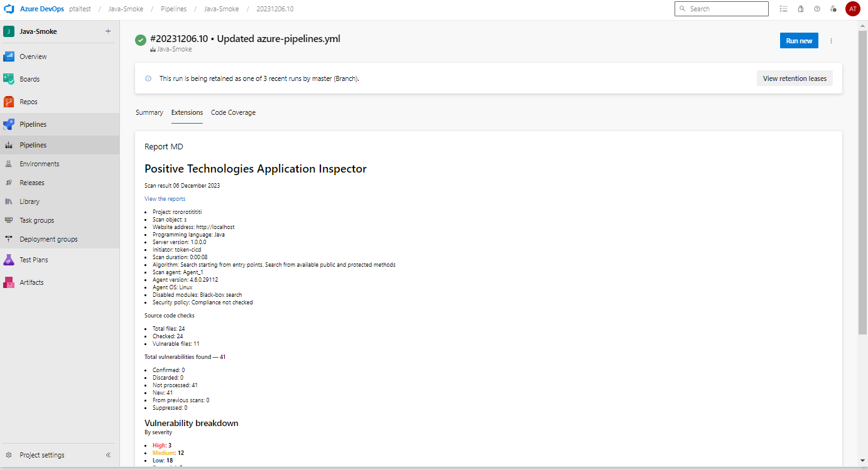The image size is (868, 470).
Task: Open the Repos section in the sidebar
Action: [x=28, y=101]
